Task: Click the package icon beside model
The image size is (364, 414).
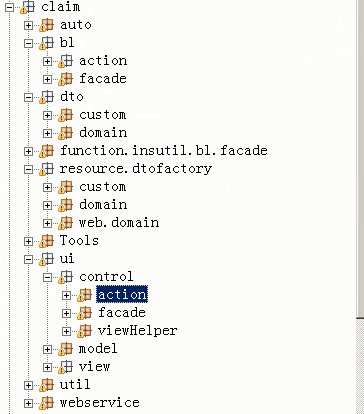Action: [x=65, y=349]
